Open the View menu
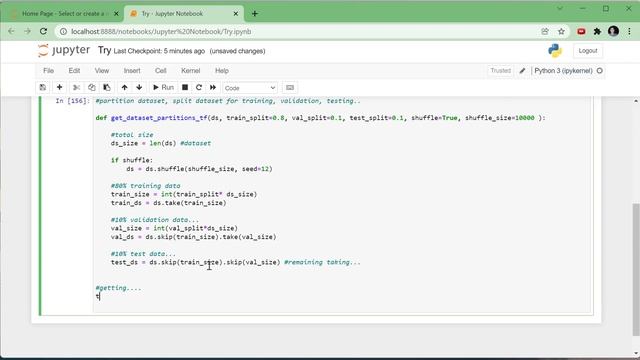 [102, 71]
